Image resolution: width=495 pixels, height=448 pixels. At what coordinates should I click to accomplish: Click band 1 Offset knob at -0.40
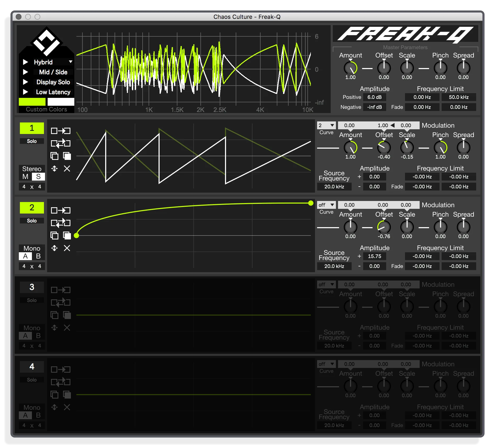coord(384,148)
